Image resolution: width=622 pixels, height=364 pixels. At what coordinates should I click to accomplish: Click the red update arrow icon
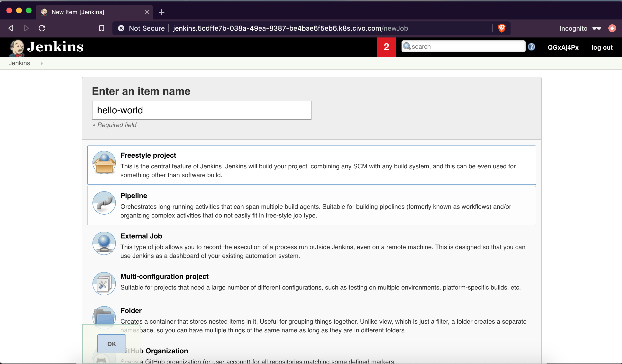[x=612, y=28]
